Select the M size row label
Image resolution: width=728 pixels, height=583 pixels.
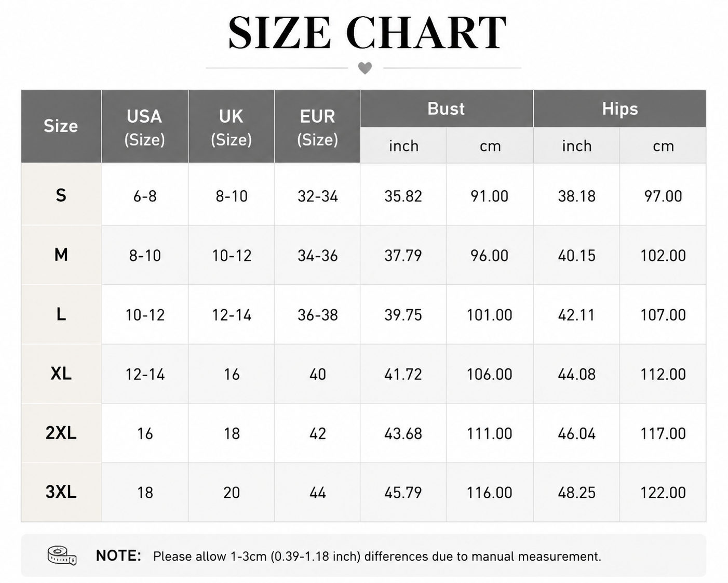(61, 255)
